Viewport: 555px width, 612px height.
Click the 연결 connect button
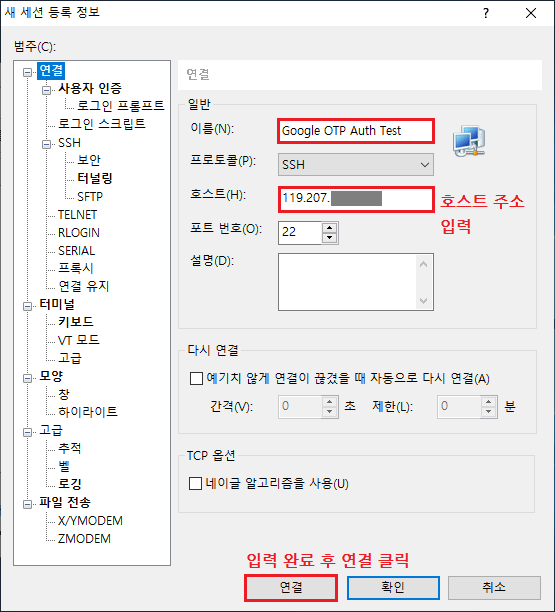point(291,587)
